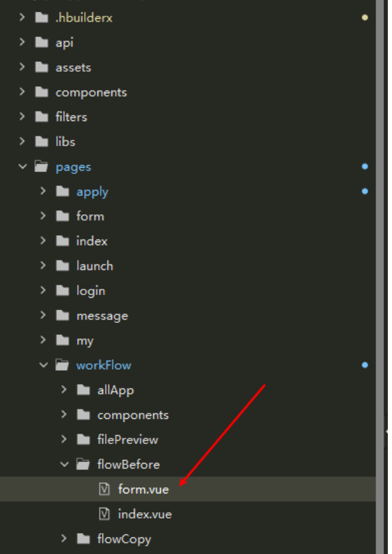Collapse the workFlow folder chevron
The image size is (392, 554).
point(43,365)
